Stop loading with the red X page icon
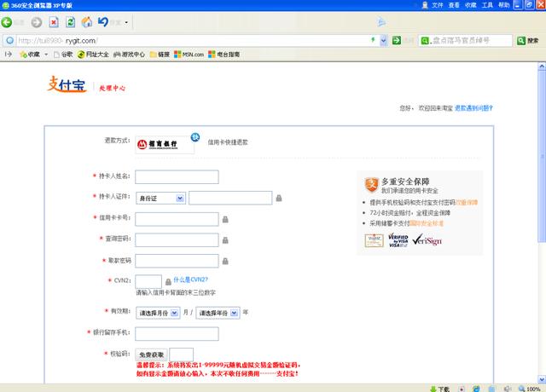This screenshot has height=392, width=546. (x=54, y=23)
